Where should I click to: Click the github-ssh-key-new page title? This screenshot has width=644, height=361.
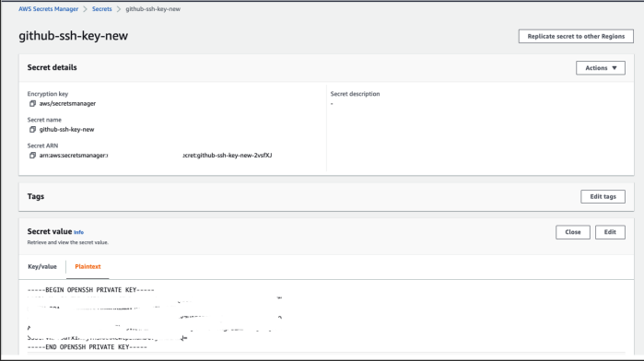tap(73, 36)
